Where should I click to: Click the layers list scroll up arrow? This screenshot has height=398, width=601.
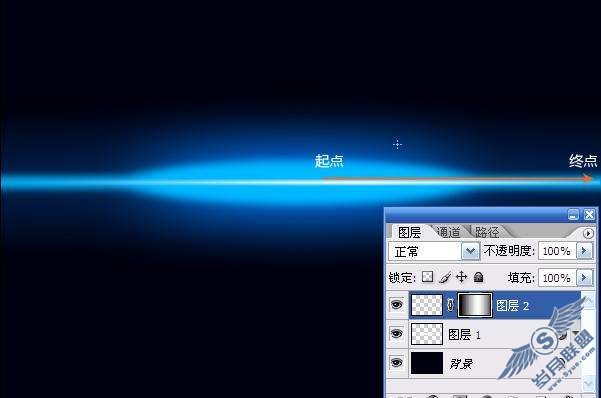click(x=588, y=300)
